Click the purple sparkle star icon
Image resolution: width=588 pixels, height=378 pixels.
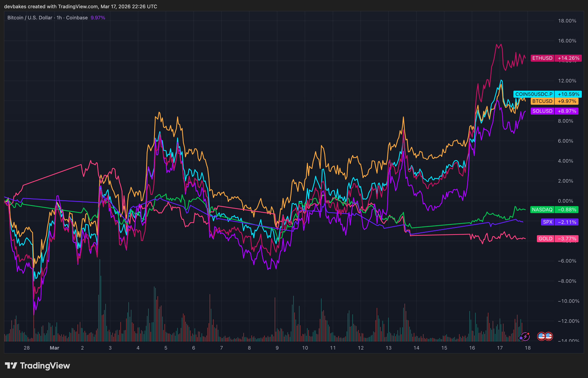tap(521, 338)
